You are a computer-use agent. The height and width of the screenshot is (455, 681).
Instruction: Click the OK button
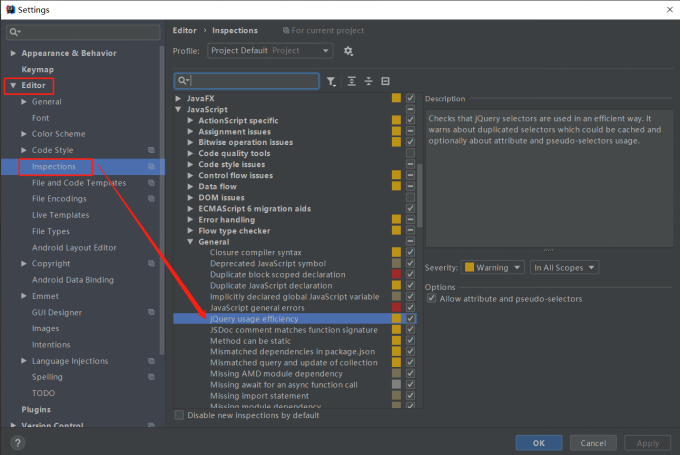pos(539,443)
